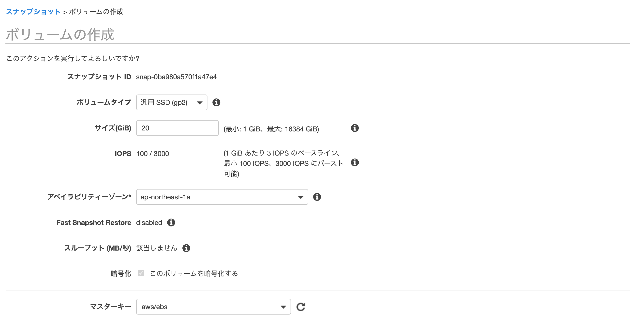Click info icon next to availability zone dropdown
This screenshot has height=318, width=644.
tap(317, 197)
